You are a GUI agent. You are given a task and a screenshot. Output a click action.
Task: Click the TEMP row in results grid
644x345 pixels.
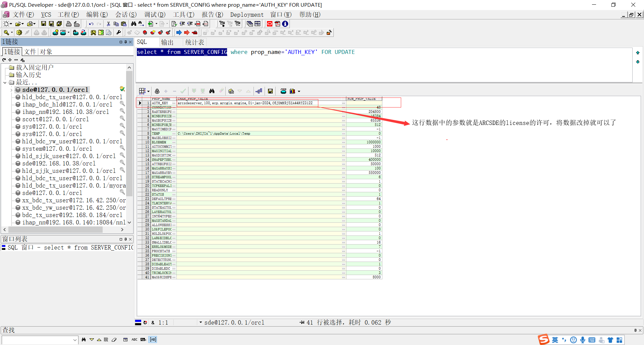pyautogui.click(x=260, y=134)
